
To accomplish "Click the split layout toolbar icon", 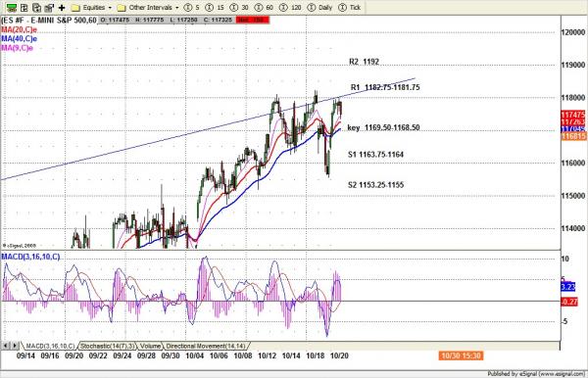I will [24, 8].
